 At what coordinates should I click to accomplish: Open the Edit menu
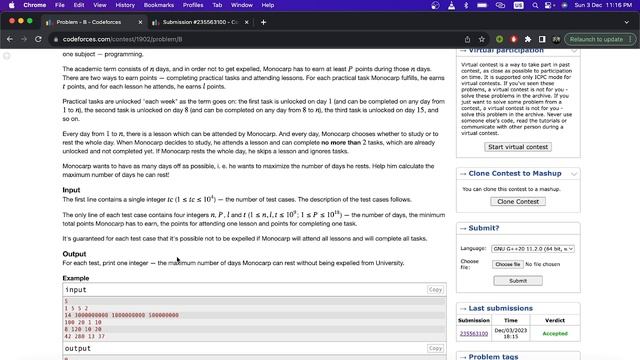[x=79, y=5]
